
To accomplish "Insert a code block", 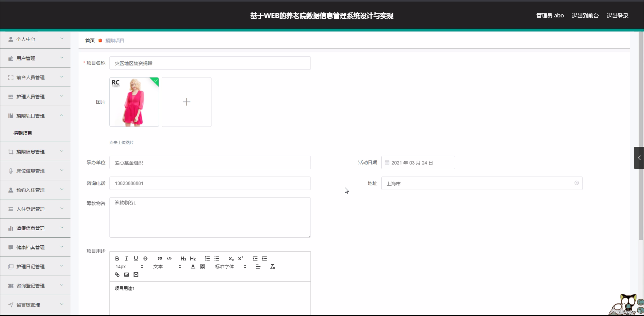I will [169, 259].
